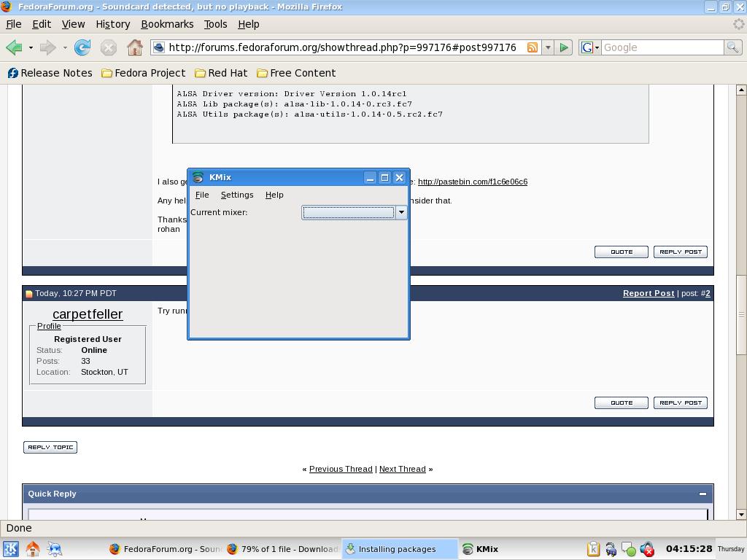Click the Konqueror panel launcher icon
The height and width of the screenshot is (560, 747).
click(54, 549)
